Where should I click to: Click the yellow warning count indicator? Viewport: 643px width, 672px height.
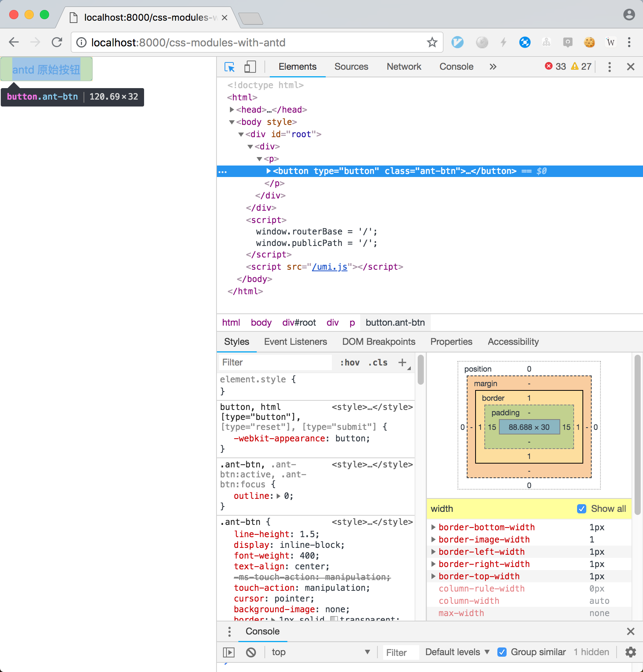pos(581,66)
